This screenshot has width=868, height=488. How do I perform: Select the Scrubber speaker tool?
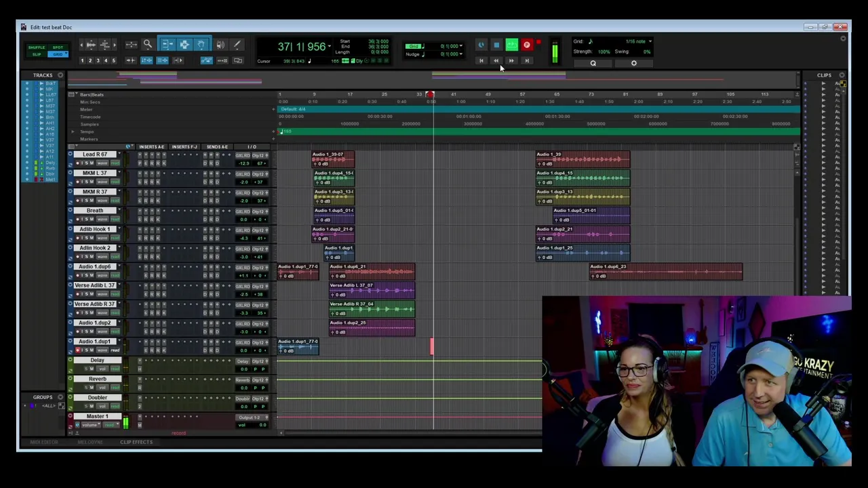tap(220, 45)
